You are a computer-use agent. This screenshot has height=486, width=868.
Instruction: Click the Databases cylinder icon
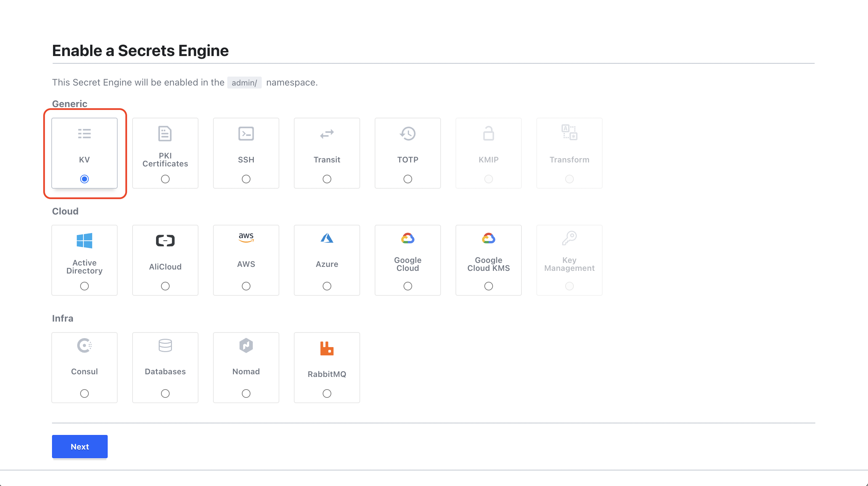165,346
